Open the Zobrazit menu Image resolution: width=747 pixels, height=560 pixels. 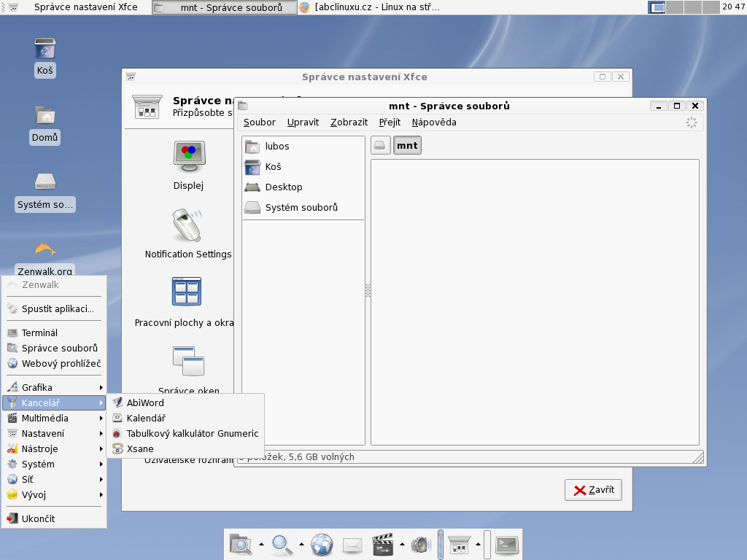(349, 122)
